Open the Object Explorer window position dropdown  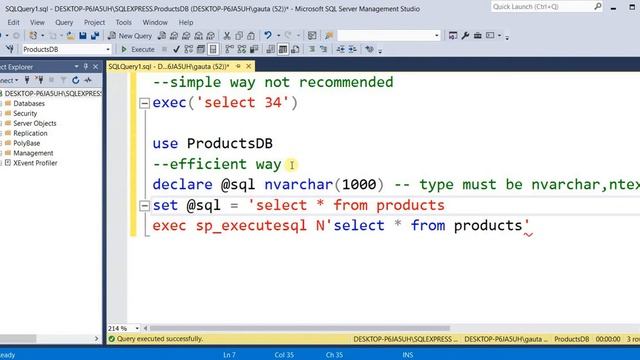point(76,67)
